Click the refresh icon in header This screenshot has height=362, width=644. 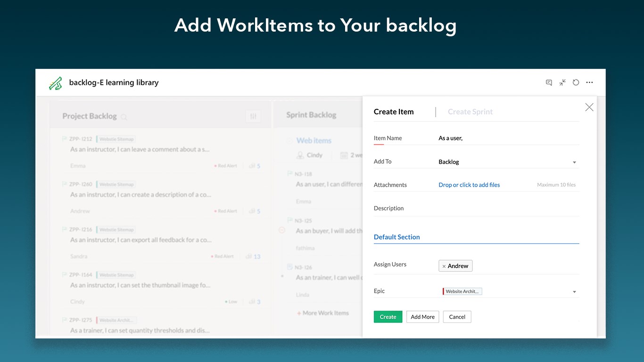pyautogui.click(x=576, y=82)
